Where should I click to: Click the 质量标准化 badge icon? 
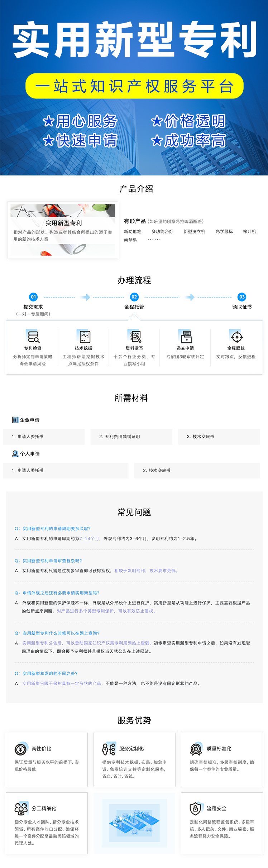pos(196,749)
